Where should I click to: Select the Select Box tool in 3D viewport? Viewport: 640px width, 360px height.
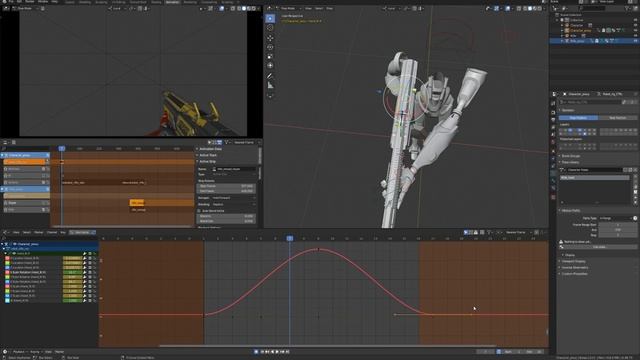[x=270, y=18]
